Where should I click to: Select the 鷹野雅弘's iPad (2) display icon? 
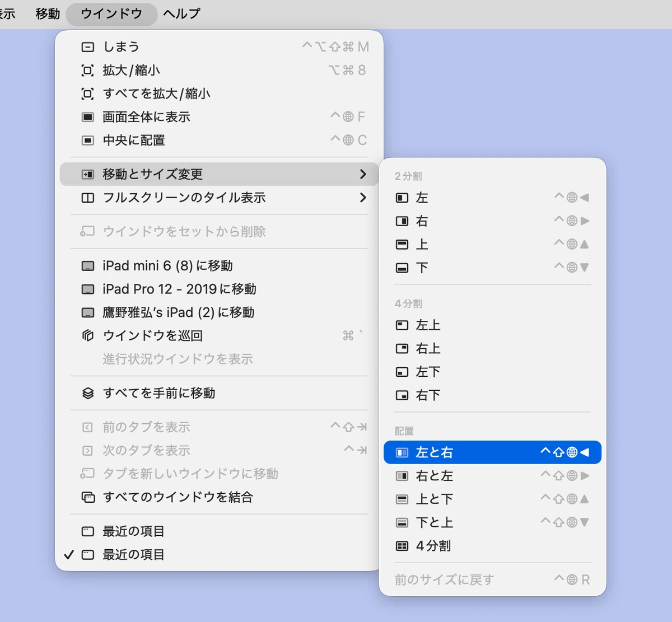click(88, 312)
